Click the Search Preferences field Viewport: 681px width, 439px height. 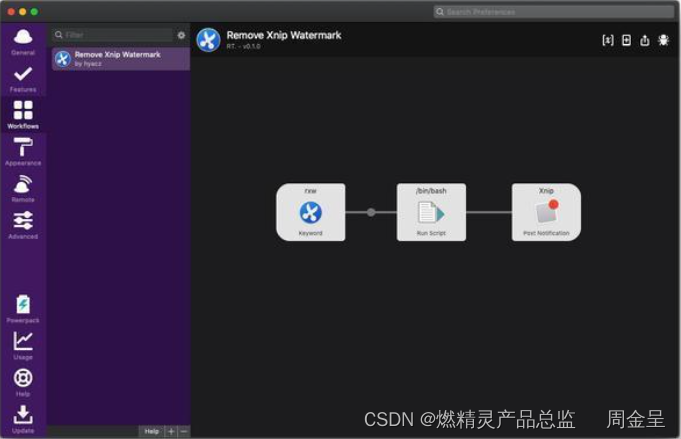(x=554, y=12)
